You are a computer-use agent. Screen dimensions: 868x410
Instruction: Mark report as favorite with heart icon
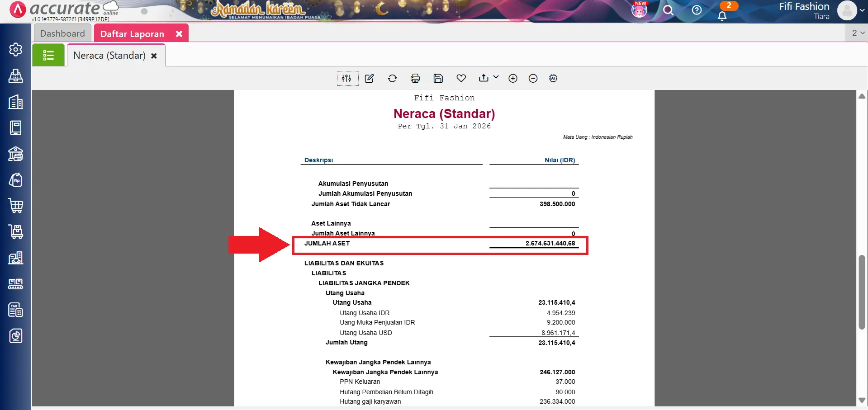461,78
